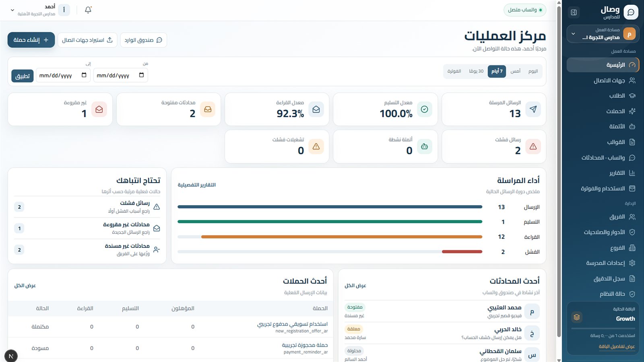
Task: Click استيراد جهات اتصال import contacts button
Action: pos(87,40)
